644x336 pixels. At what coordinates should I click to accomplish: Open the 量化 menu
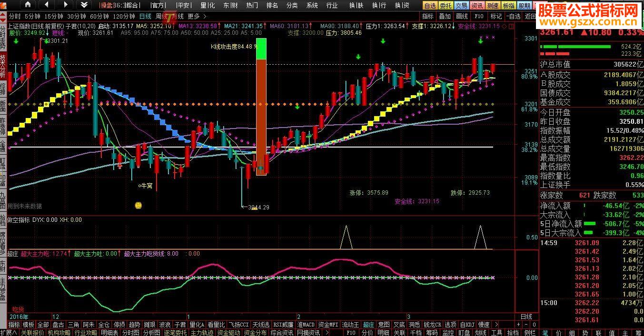pos(208,5)
